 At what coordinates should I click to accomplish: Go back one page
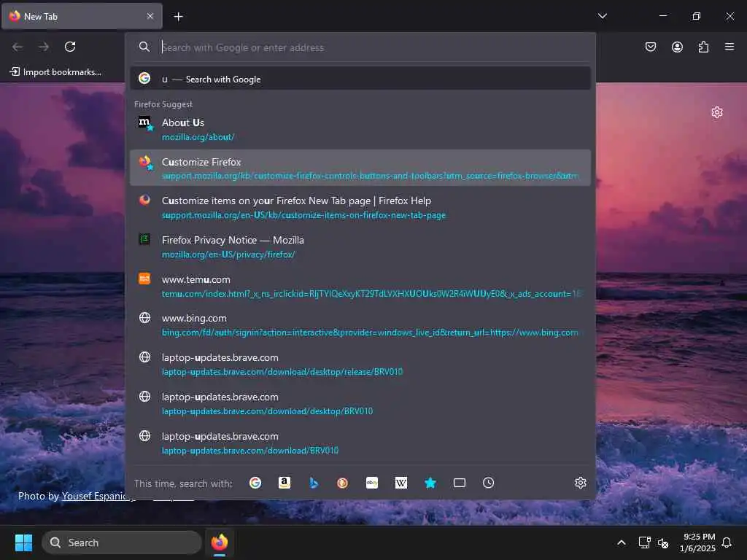click(x=18, y=47)
